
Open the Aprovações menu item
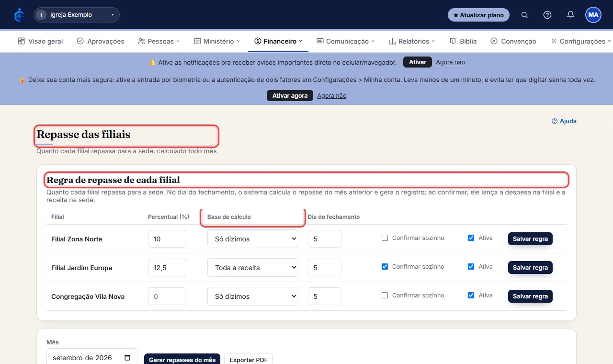coord(101,41)
